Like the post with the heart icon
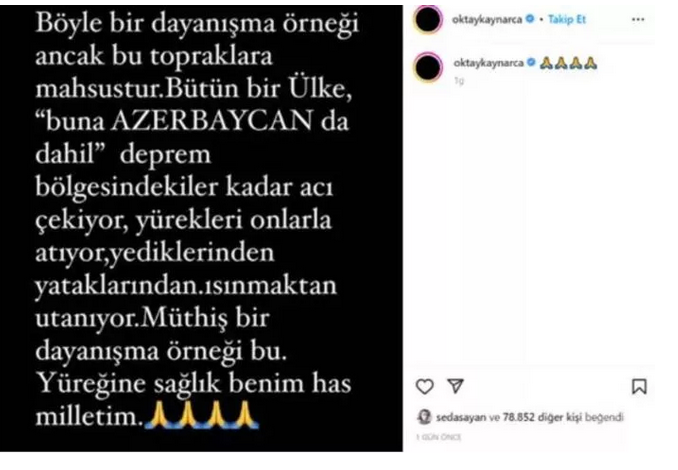 coord(424,386)
